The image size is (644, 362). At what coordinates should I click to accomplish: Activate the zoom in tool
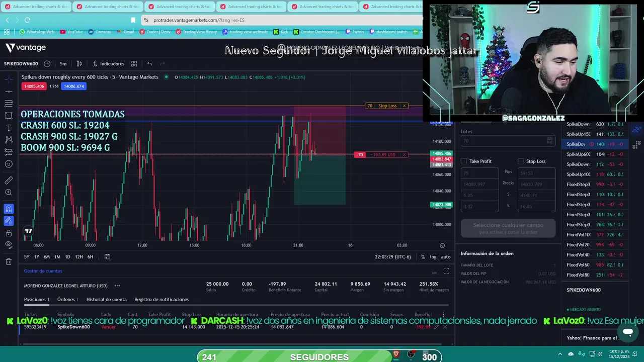pos(9,192)
